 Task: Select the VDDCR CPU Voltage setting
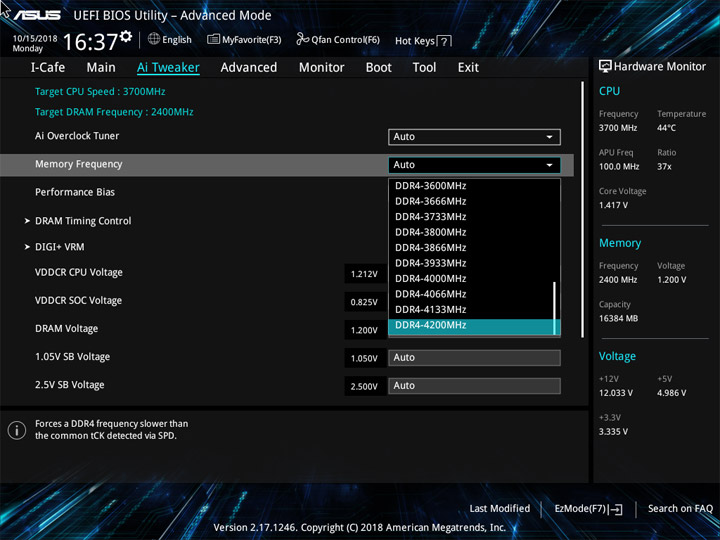pyautogui.click(x=79, y=272)
